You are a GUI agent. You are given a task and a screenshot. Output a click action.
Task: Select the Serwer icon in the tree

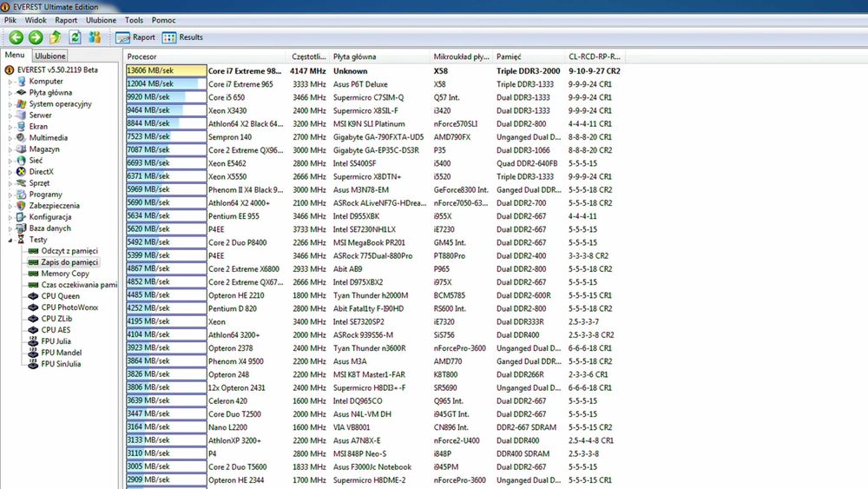pyautogui.click(x=21, y=116)
